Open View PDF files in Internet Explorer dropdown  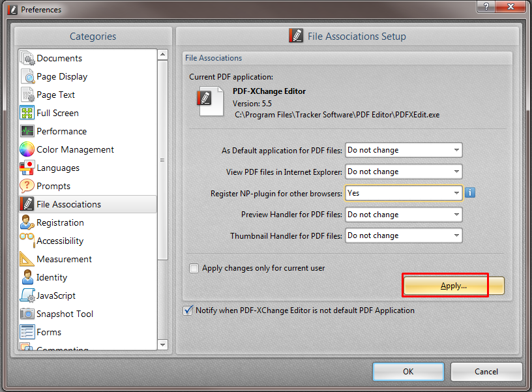coord(404,172)
